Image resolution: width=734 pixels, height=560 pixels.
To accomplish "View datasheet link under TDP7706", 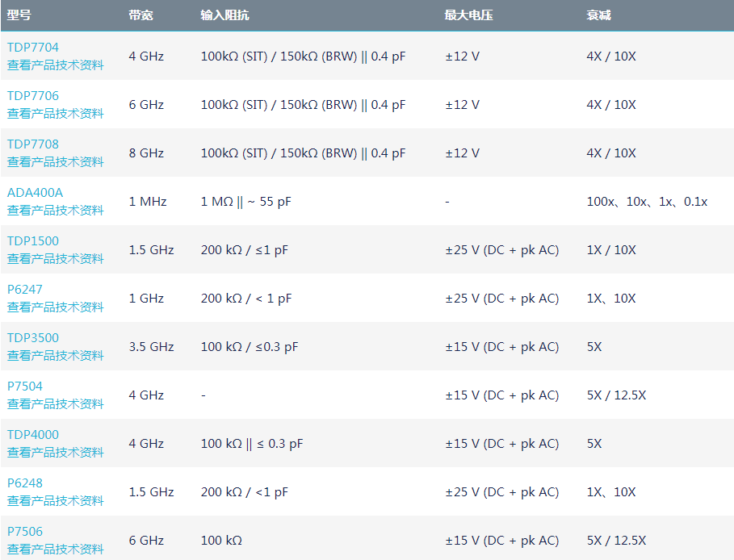I will 55,113.
